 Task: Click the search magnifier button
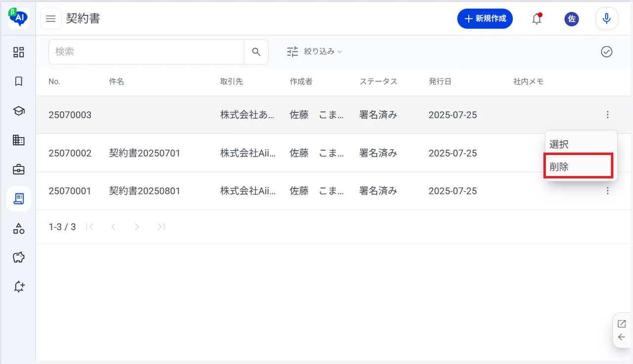click(x=256, y=52)
